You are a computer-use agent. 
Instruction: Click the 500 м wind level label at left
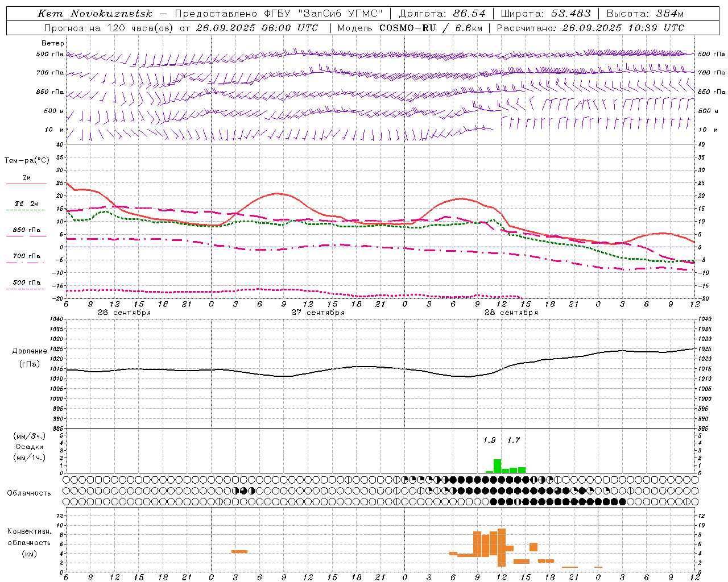(x=54, y=111)
